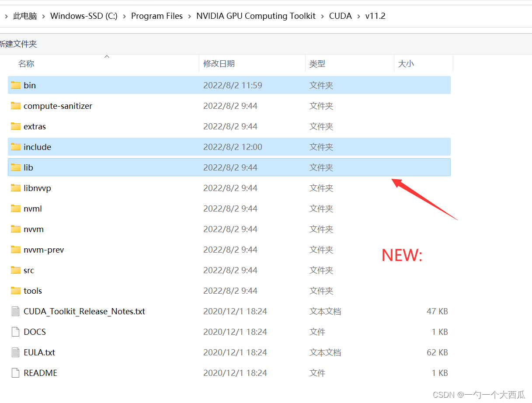Screen dimensions: 532x403
Task: Go to Windows-SSD (C:) in breadcrumb
Action: coord(84,16)
